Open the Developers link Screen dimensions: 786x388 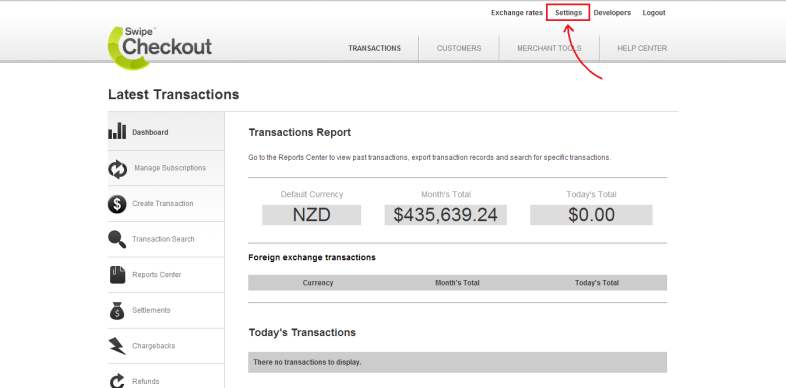612,13
